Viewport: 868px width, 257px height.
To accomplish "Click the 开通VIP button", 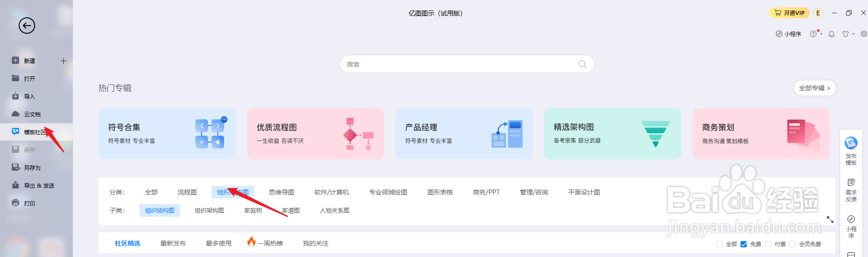I will (x=789, y=13).
